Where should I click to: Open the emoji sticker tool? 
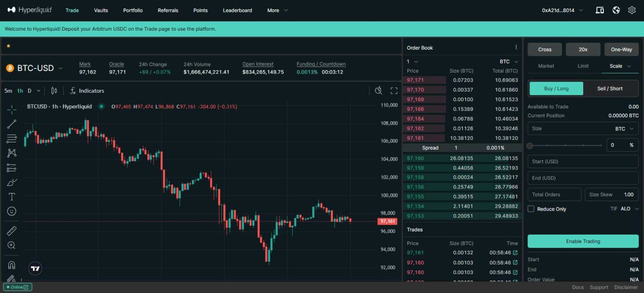[11, 211]
